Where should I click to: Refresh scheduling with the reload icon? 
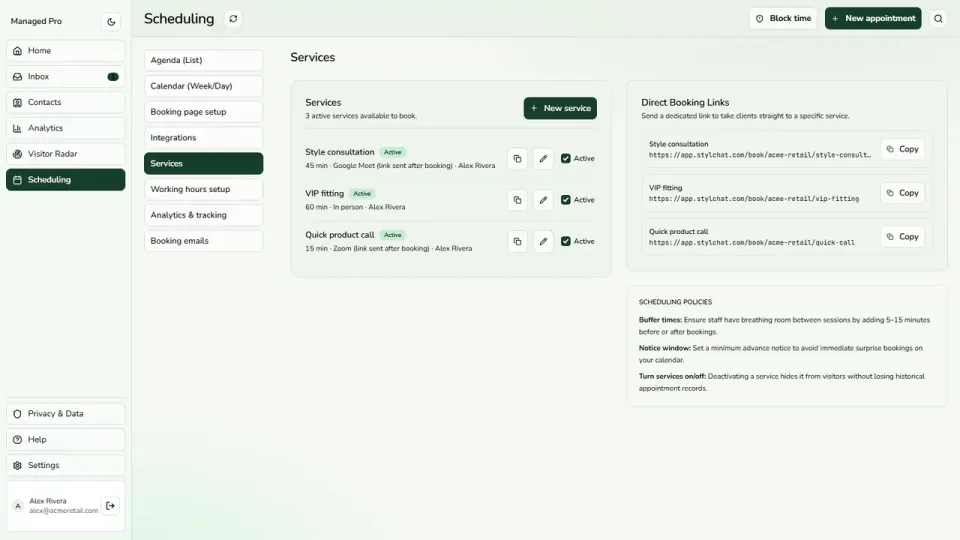click(233, 18)
